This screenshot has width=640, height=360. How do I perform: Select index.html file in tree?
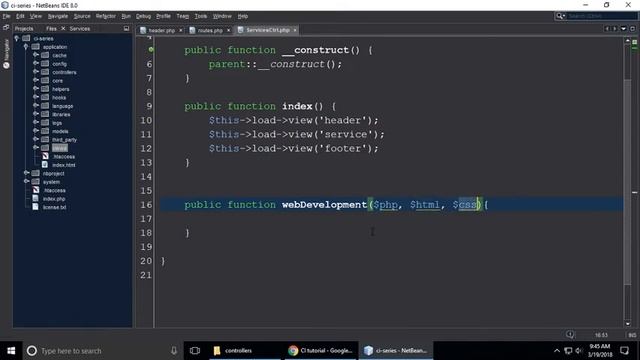[64, 165]
